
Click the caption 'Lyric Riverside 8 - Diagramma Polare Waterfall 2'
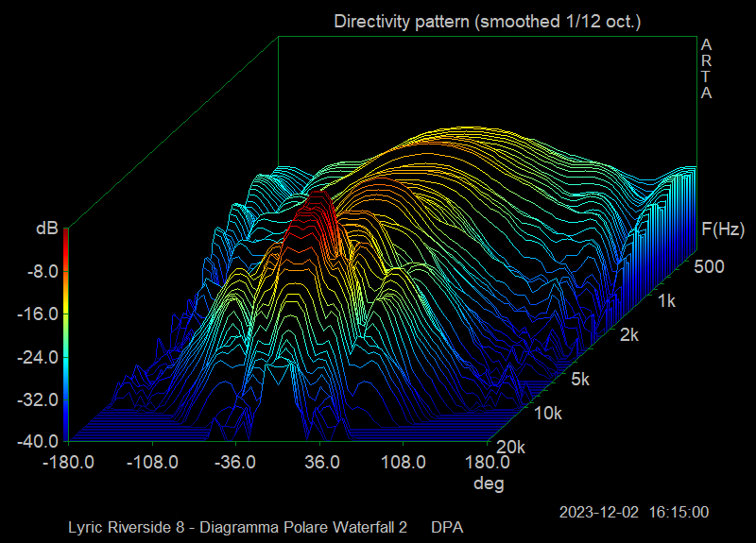pos(238,528)
